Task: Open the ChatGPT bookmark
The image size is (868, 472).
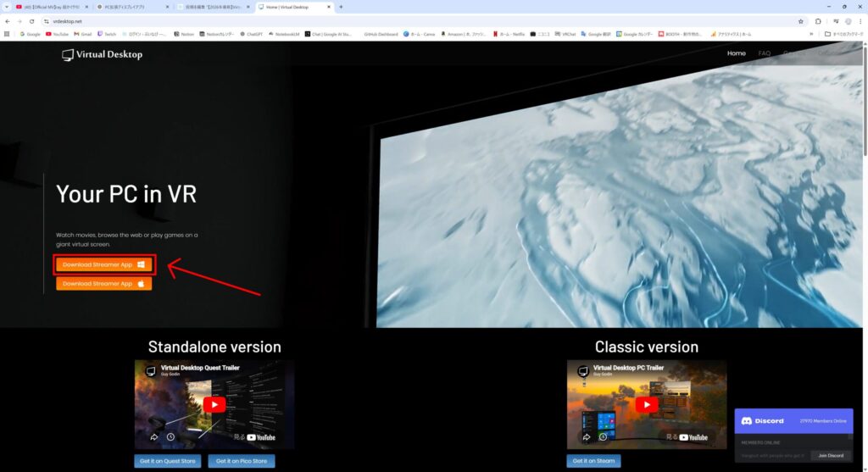Action: tap(251, 34)
